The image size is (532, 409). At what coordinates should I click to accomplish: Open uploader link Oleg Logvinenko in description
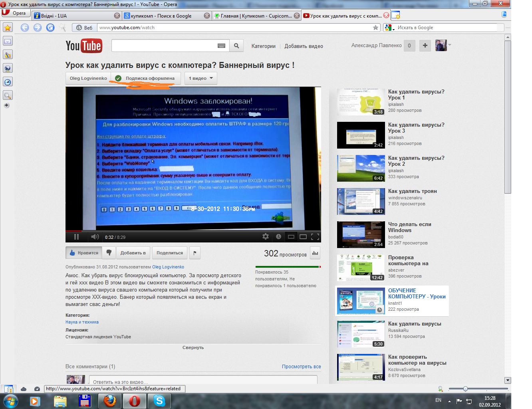click(168, 267)
